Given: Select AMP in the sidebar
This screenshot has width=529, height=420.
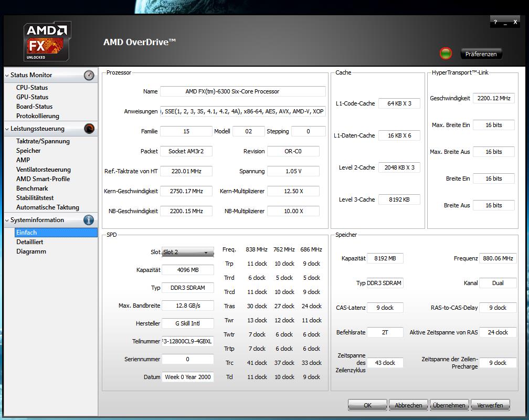Looking at the screenshot, I should click(x=23, y=160).
